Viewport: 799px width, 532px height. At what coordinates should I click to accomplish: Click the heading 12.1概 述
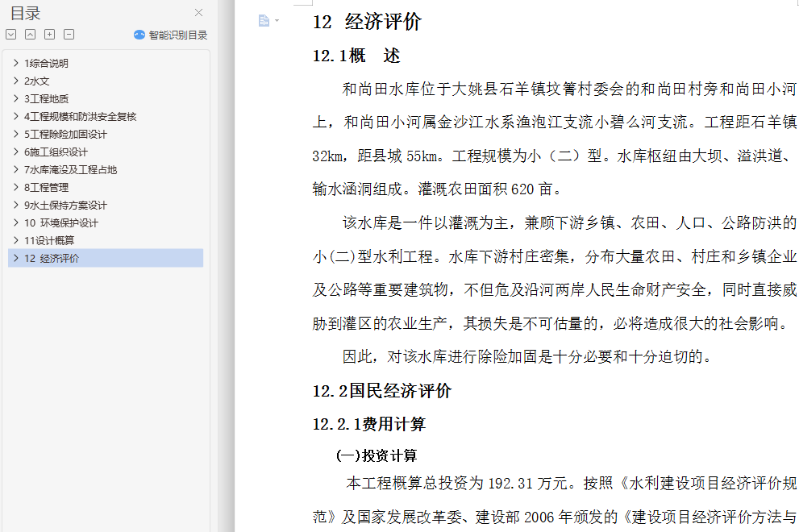356,56
